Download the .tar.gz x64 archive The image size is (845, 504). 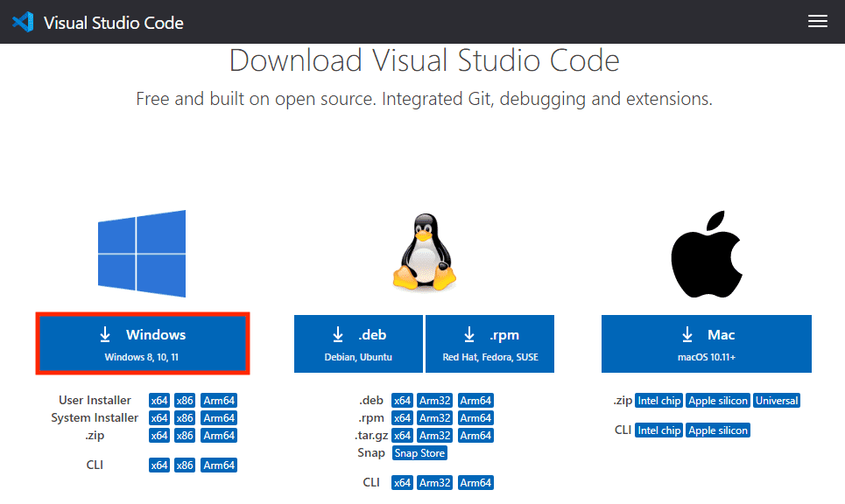[x=402, y=436]
